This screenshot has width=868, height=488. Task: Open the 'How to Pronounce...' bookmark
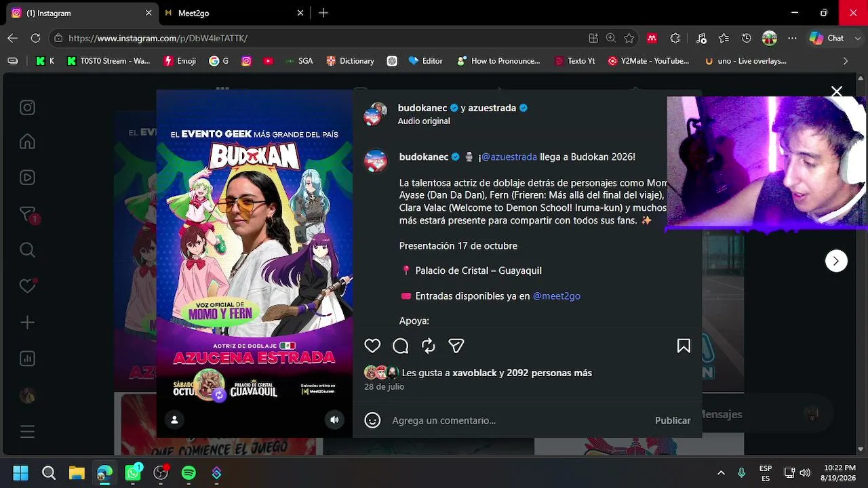pyautogui.click(x=498, y=61)
